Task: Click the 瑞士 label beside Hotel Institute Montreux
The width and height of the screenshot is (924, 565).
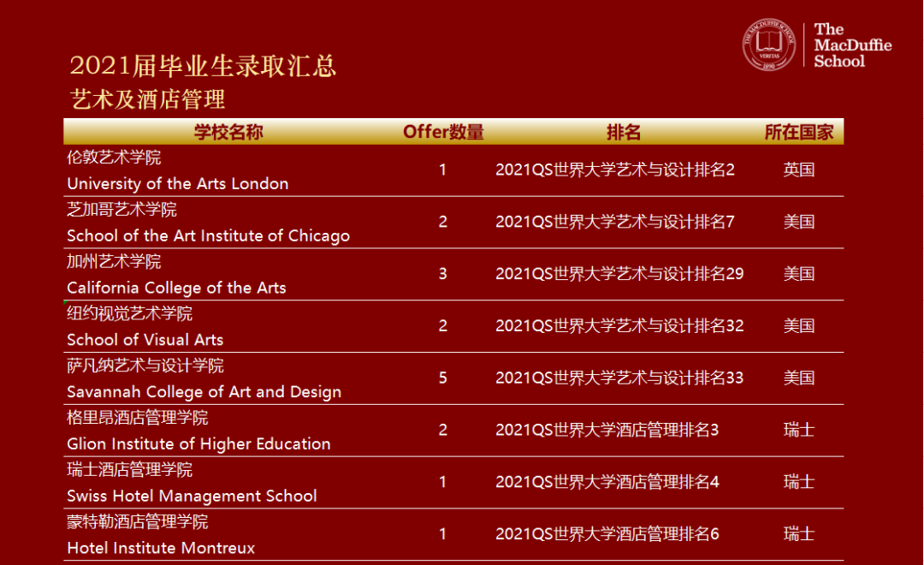Action: 798,534
